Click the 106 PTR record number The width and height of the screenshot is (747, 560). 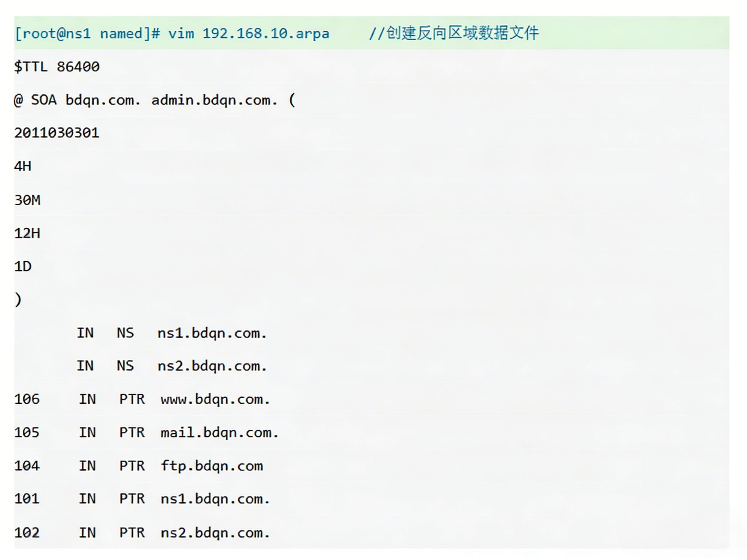(x=27, y=400)
